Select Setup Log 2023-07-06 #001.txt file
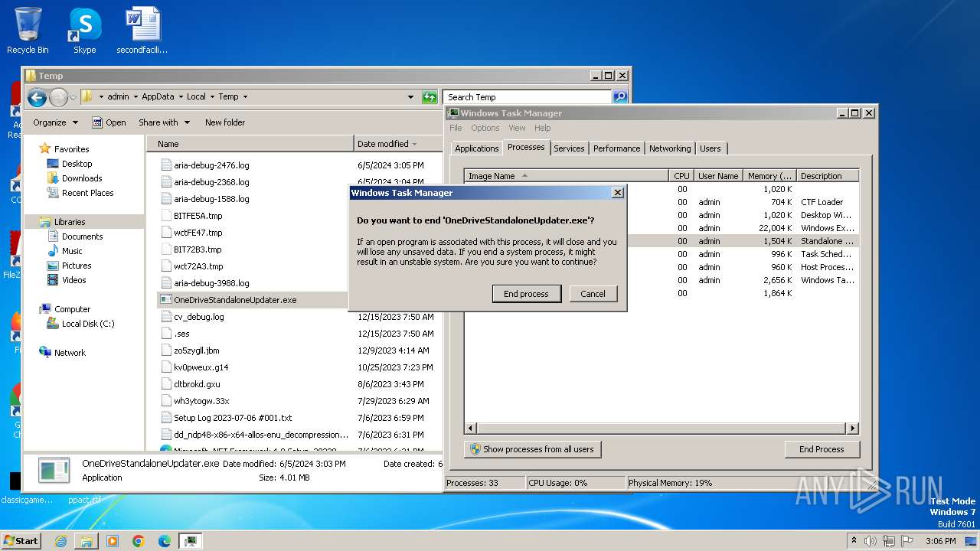 click(233, 418)
